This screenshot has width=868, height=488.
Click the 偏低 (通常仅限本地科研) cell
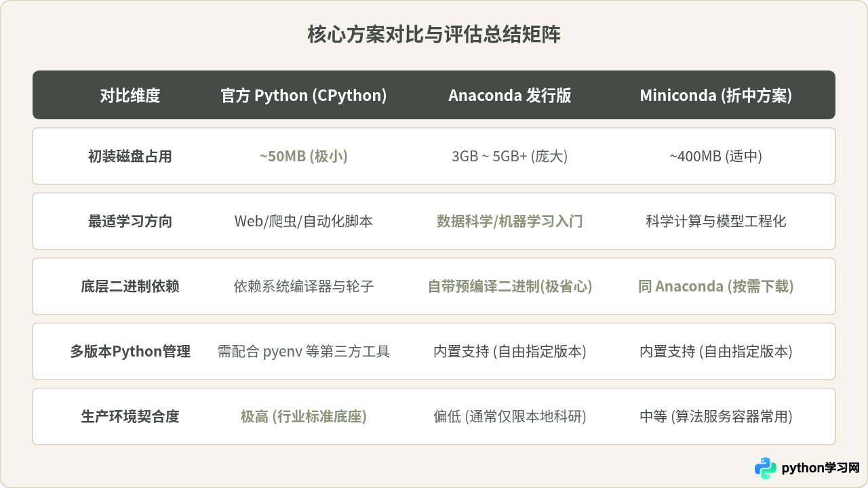tap(510, 417)
